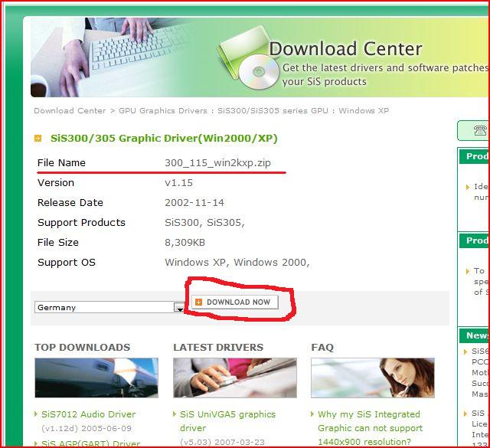Open the FAQ thumbnail image
Screen dimensions: 490x448
[373, 378]
